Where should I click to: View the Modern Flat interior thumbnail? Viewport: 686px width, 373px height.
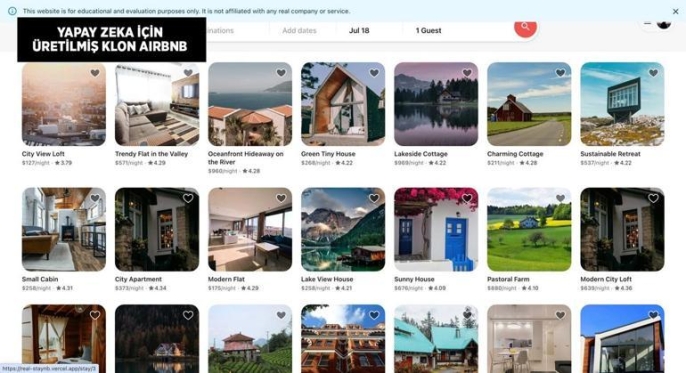click(250, 229)
